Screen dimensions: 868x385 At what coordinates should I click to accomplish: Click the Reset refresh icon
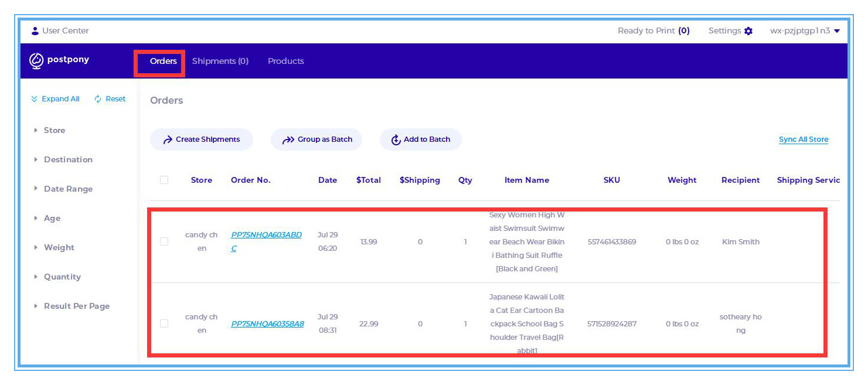(x=97, y=98)
